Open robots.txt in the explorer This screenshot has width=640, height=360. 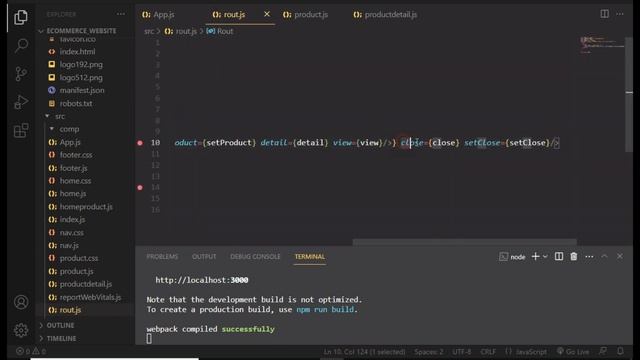(76, 103)
